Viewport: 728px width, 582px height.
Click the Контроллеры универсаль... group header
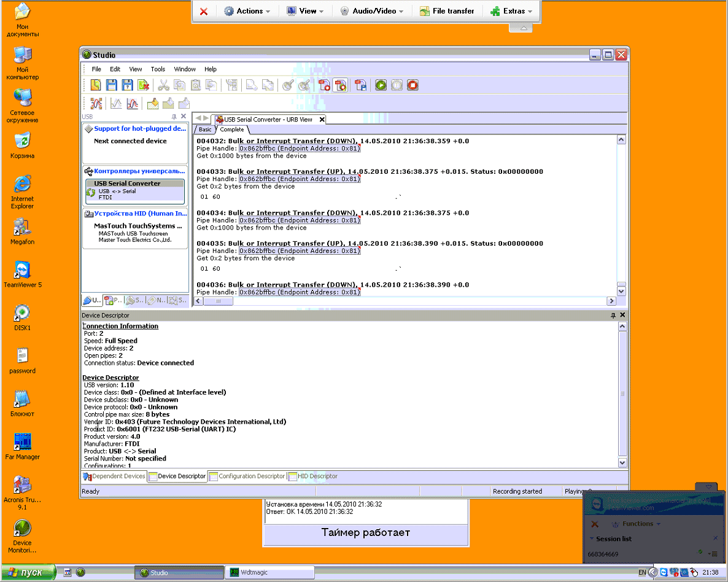click(x=139, y=171)
